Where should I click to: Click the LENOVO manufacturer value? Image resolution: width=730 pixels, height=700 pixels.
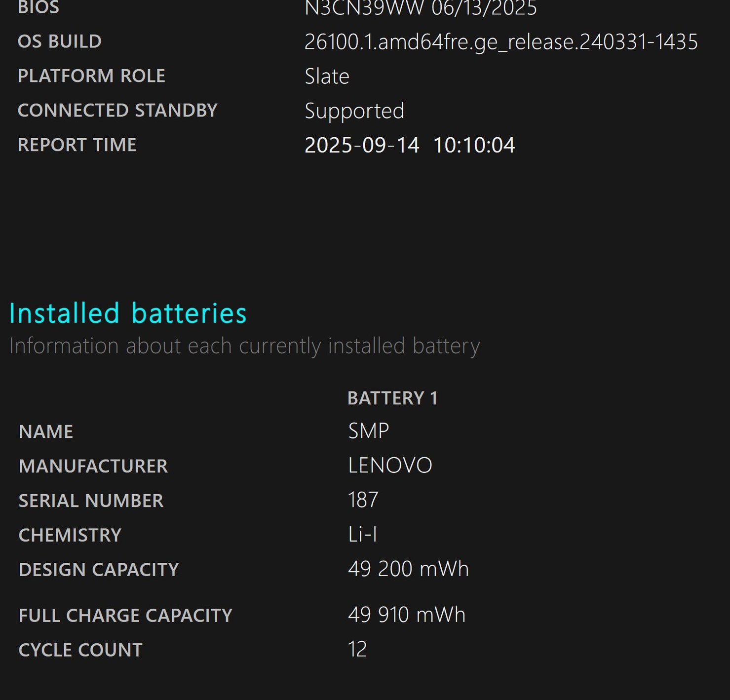click(x=390, y=466)
